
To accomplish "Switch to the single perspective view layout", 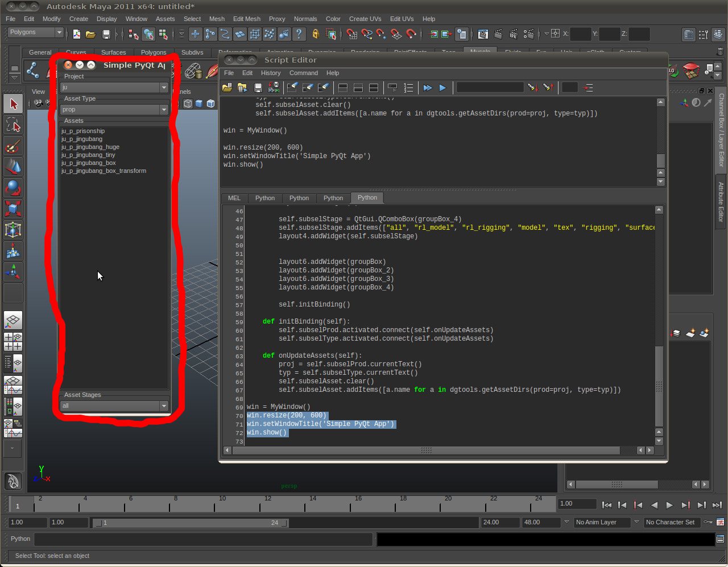I will (13, 320).
